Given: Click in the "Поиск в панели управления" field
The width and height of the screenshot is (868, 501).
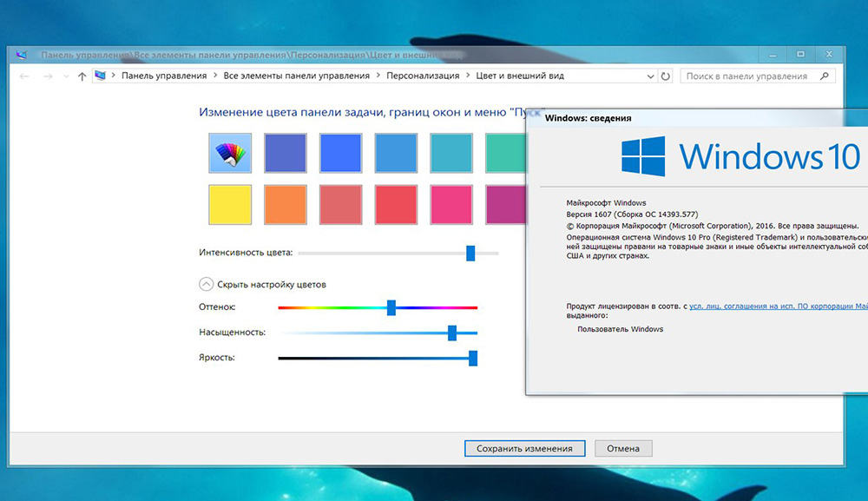Looking at the screenshot, I should click(746, 76).
